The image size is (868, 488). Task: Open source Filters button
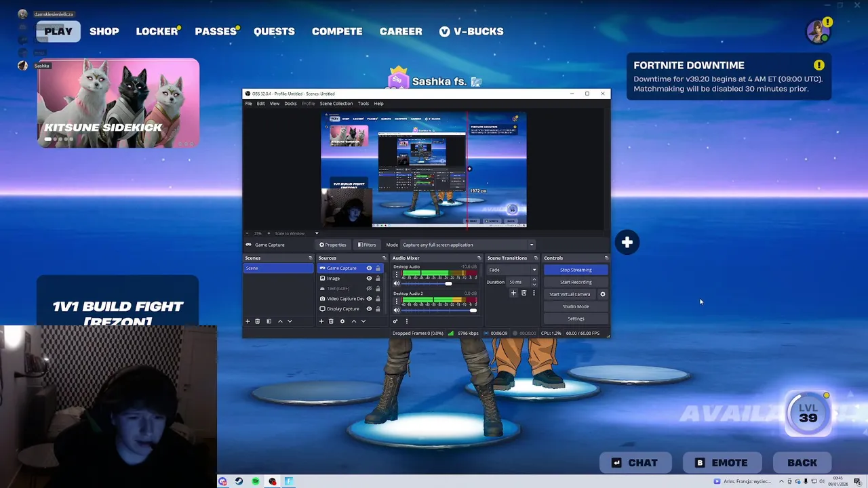(367, 245)
